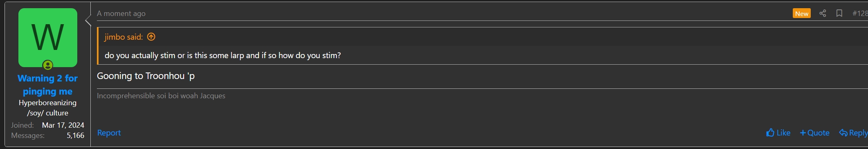This screenshot has width=868, height=149.
Task: Click the Like text link
Action: (783, 133)
